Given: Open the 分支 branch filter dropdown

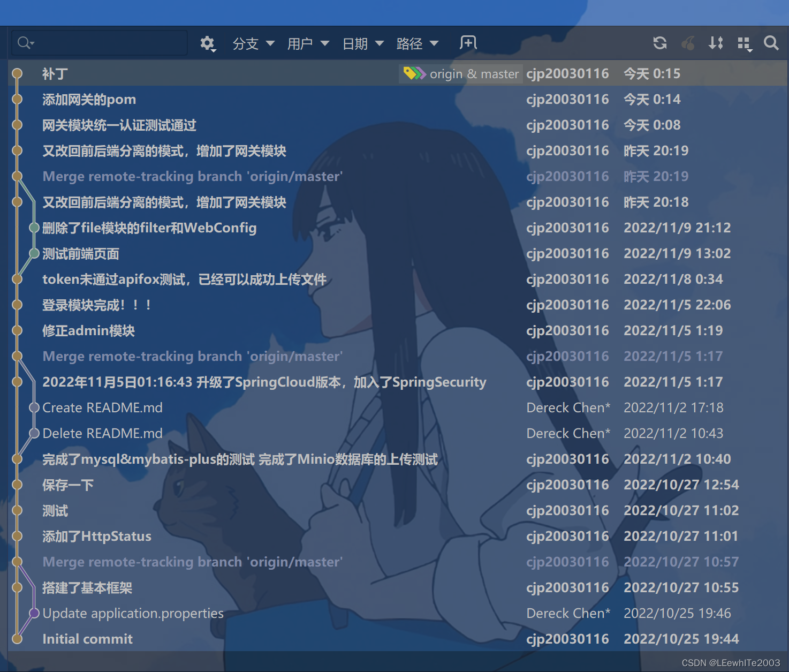Looking at the screenshot, I should click(253, 43).
